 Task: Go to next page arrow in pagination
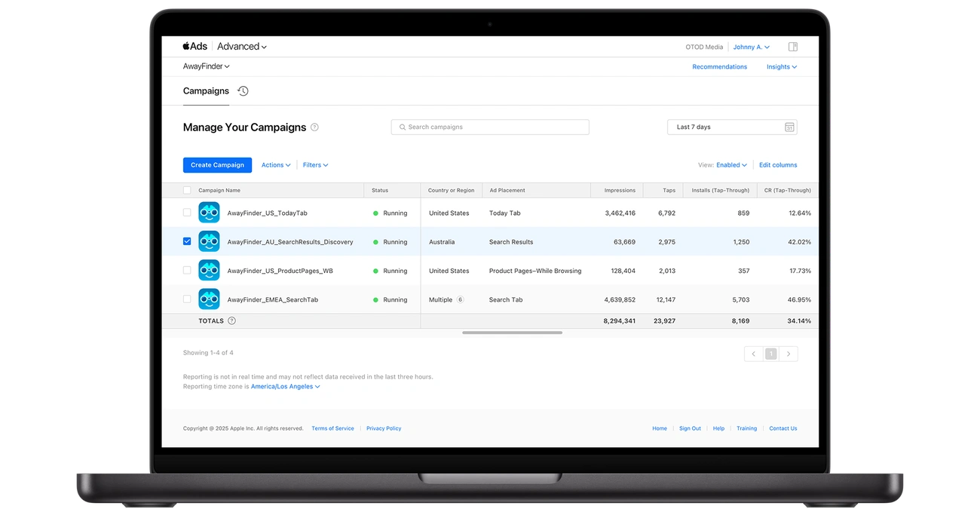pos(789,354)
